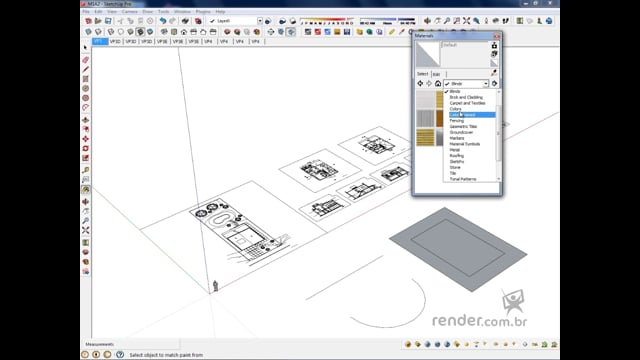Viewport: 640px width, 360px height.
Task: Select the Tape Measure tool in left toolbar
Action: tap(86, 170)
